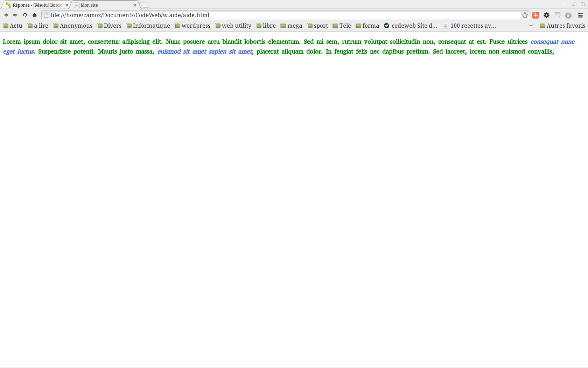Open the Divers bookmarks folder
Screen dimensions: 588x368
coord(109,26)
